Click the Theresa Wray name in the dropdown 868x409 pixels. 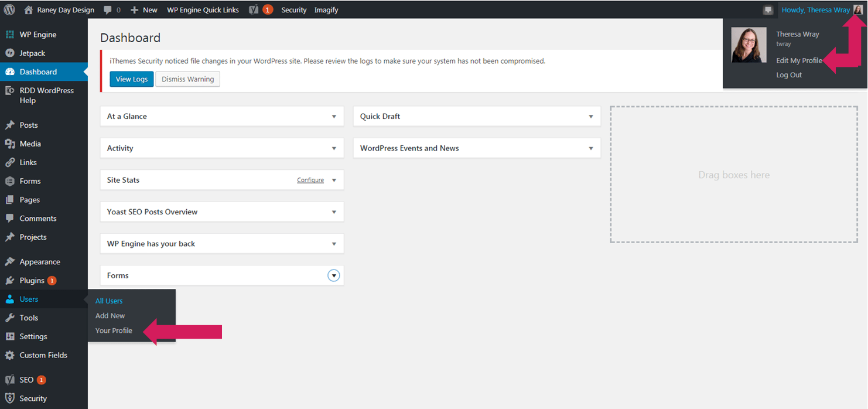[798, 35]
